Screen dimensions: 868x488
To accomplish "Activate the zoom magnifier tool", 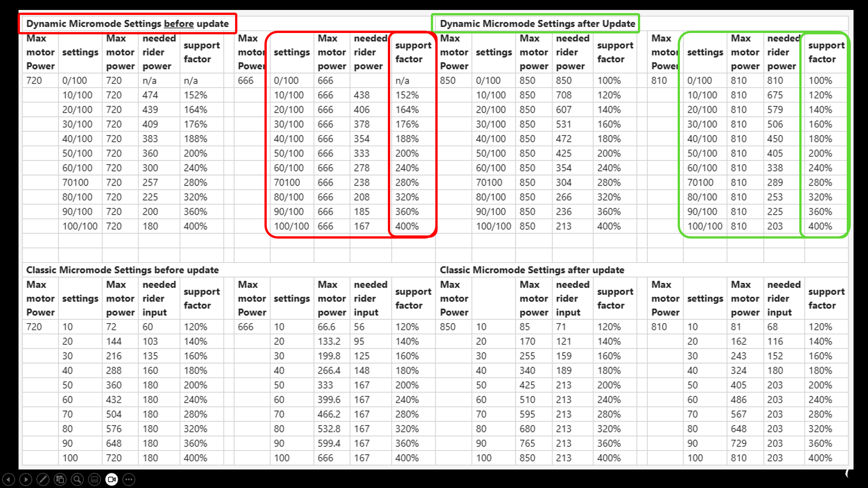I will (77, 479).
